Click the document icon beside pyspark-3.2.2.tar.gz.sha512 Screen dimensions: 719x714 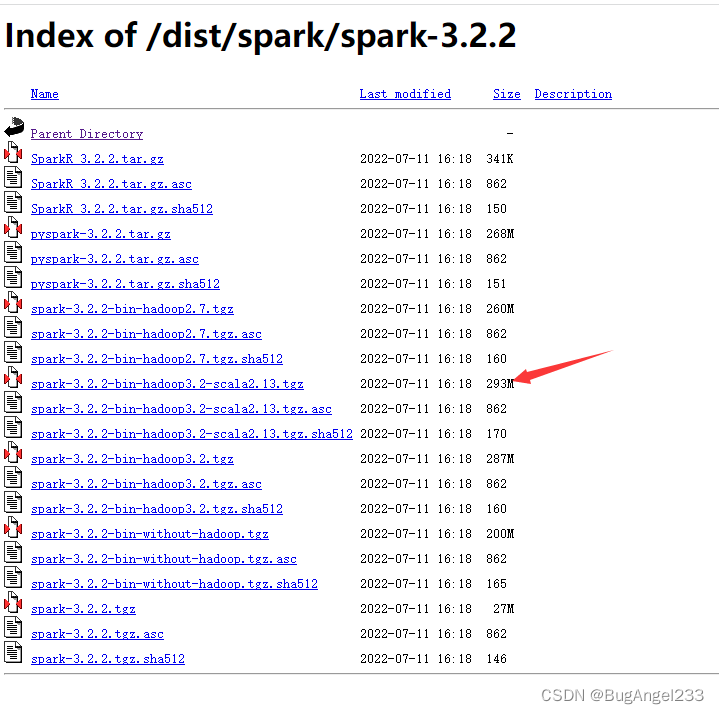coord(13,277)
